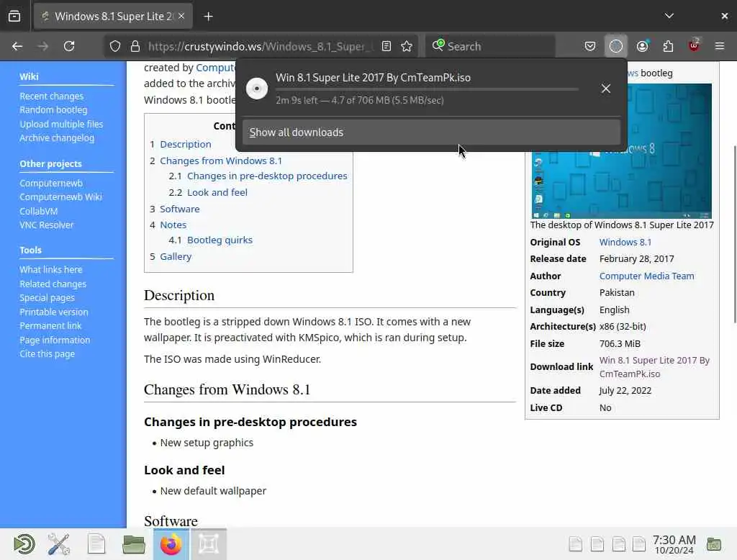Open Related changes tool

(53, 284)
